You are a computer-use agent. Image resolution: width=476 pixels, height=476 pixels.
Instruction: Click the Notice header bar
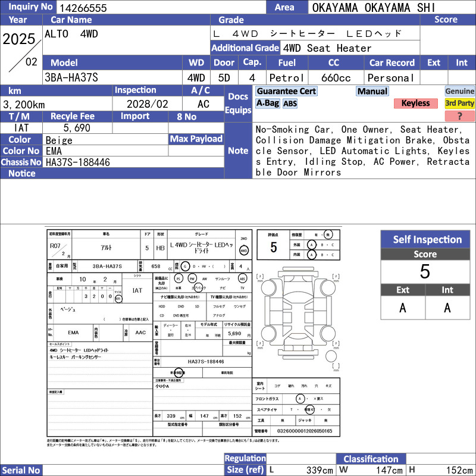tap(112, 173)
